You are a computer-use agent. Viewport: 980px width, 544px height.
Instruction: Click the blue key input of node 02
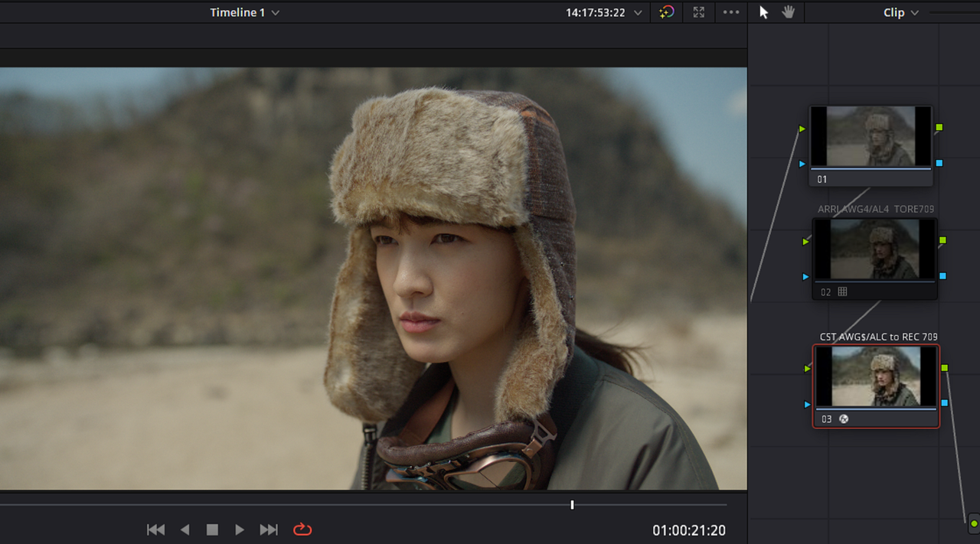click(x=805, y=276)
